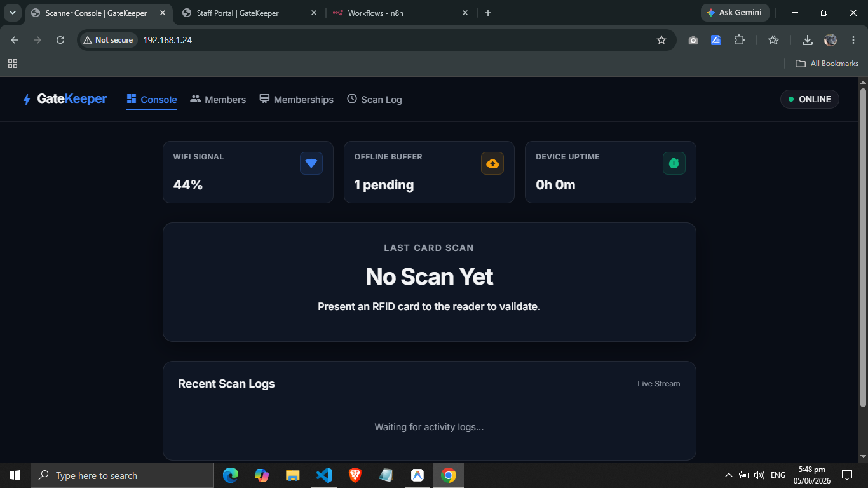The width and height of the screenshot is (868, 488).
Task: Click the Recent Scan Logs heading
Action: pos(226,384)
